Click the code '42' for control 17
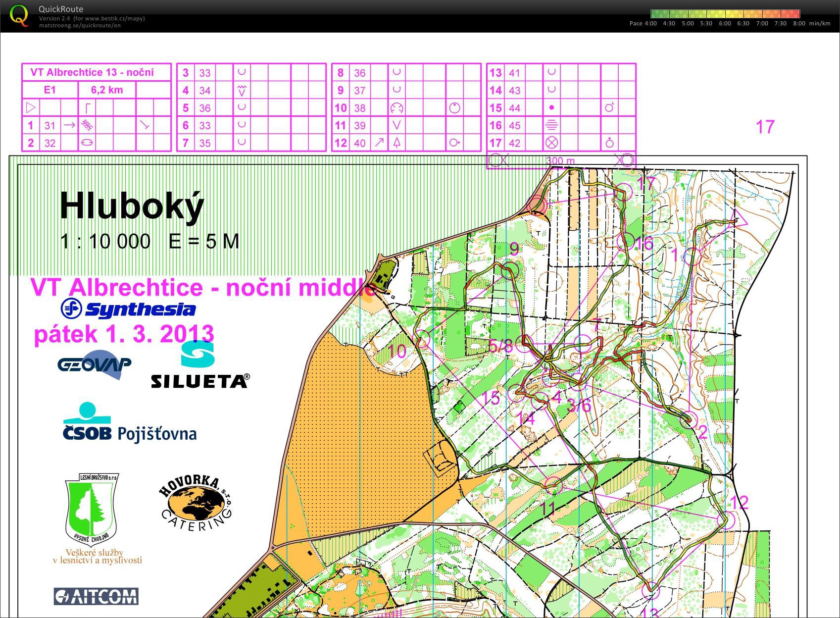The height and width of the screenshot is (618, 840). (515, 143)
